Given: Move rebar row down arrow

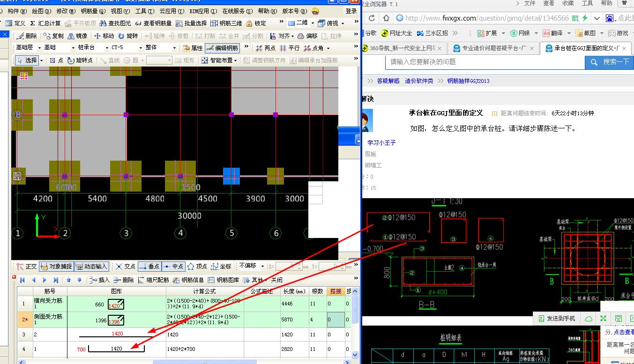Looking at the screenshot, I should [x=79, y=280].
